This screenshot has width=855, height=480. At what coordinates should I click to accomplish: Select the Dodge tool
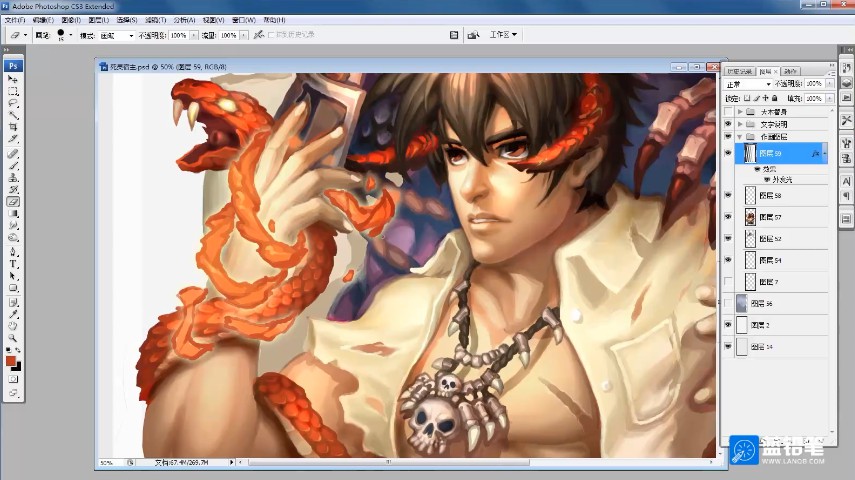13,237
